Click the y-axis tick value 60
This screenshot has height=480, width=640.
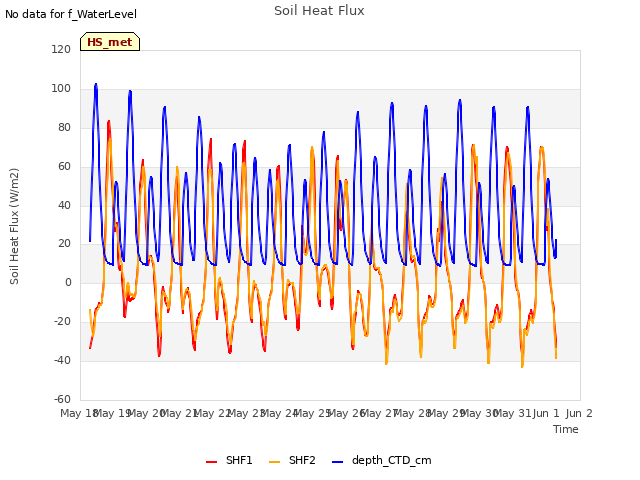tap(64, 166)
